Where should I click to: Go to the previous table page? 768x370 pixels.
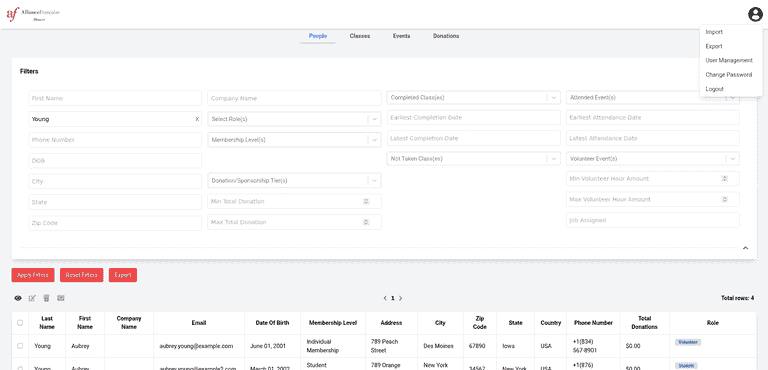click(x=385, y=298)
